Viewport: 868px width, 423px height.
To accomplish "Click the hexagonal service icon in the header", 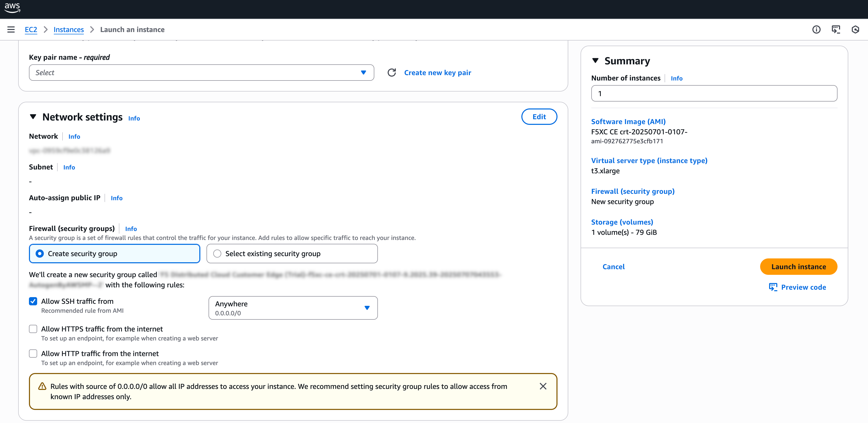I will (x=855, y=29).
